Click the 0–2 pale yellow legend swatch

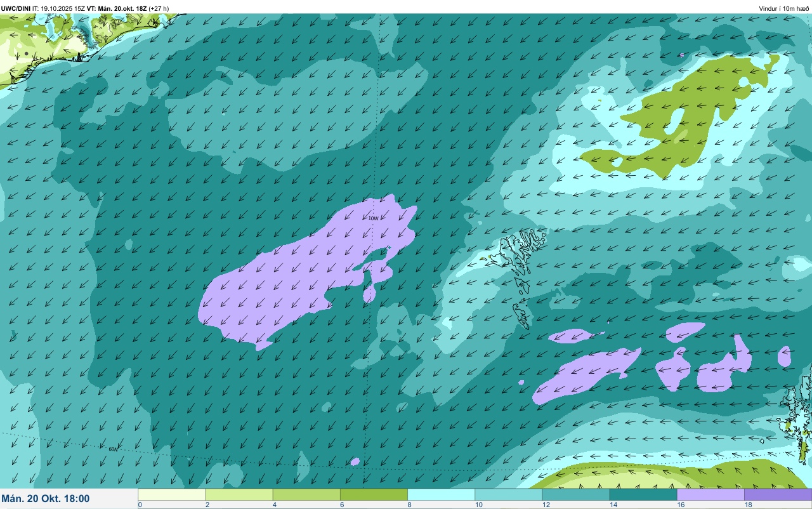click(x=172, y=494)
